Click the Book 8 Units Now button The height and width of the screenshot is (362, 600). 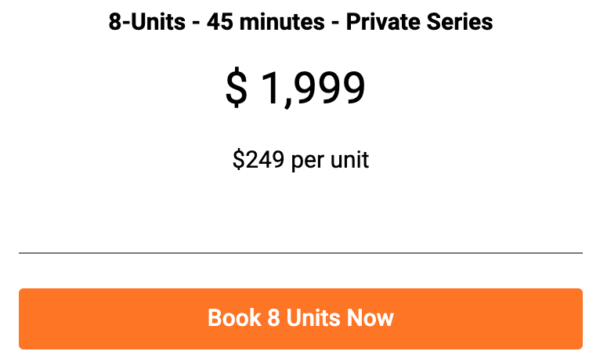(x=300, y=318)
